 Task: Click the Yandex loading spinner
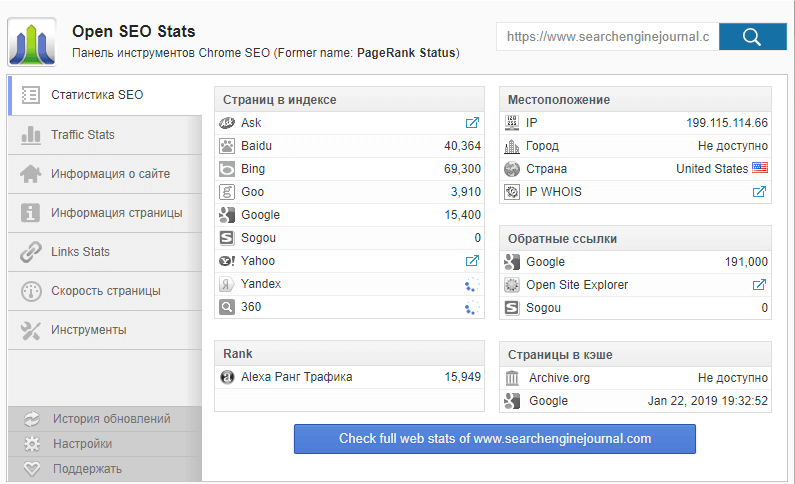pyautogui.click(x=472, y=284)
